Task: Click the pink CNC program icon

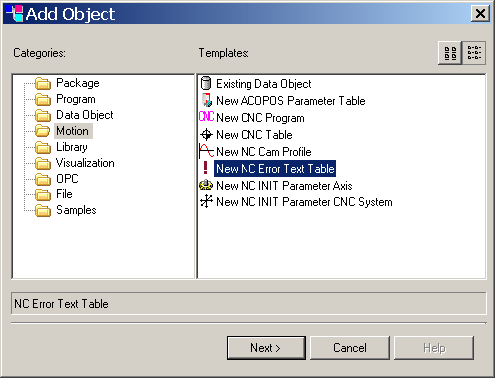Action: (x=206, y=116)
